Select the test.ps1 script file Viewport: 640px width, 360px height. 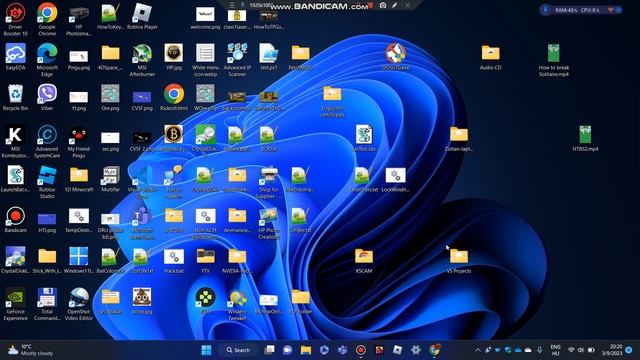coord(269,57)
